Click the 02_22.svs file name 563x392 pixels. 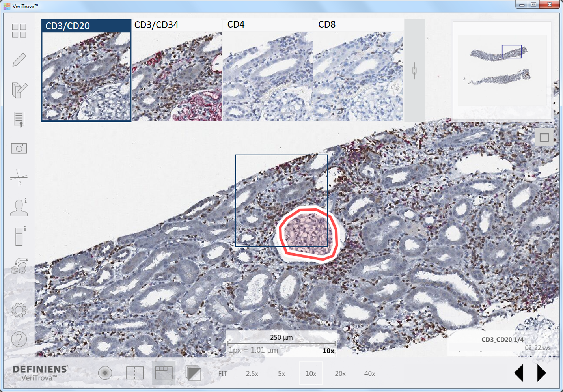coord(538,348)
